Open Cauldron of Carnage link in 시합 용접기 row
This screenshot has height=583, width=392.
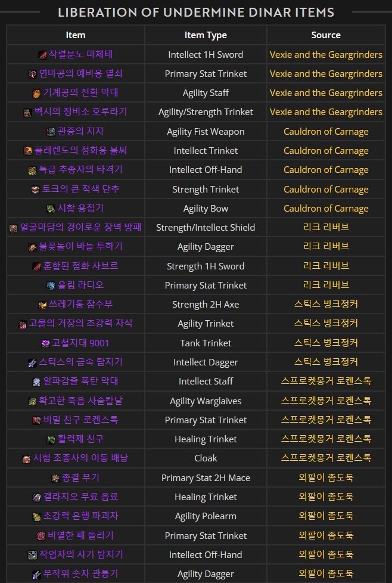tap(326, 209)
